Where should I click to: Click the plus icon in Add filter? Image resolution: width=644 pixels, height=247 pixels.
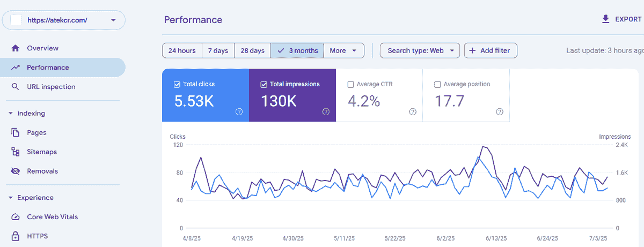[472, 51]
